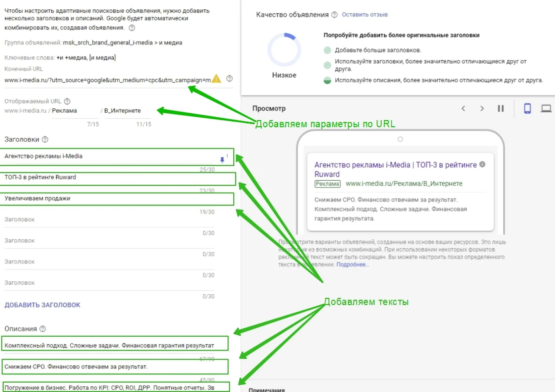Click help icon next to Заголовки
Viewport: 555px width, 392px height.
click(45, 139)
